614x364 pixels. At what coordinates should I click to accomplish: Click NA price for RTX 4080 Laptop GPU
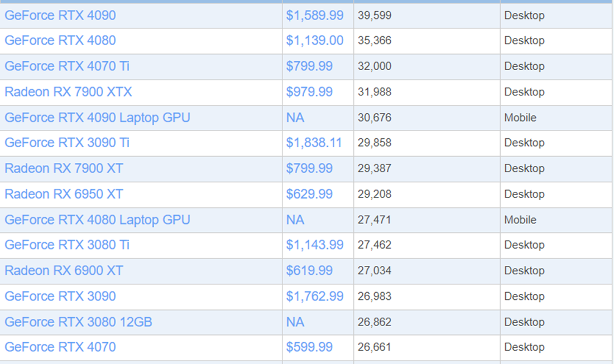(x=295, y=220)
